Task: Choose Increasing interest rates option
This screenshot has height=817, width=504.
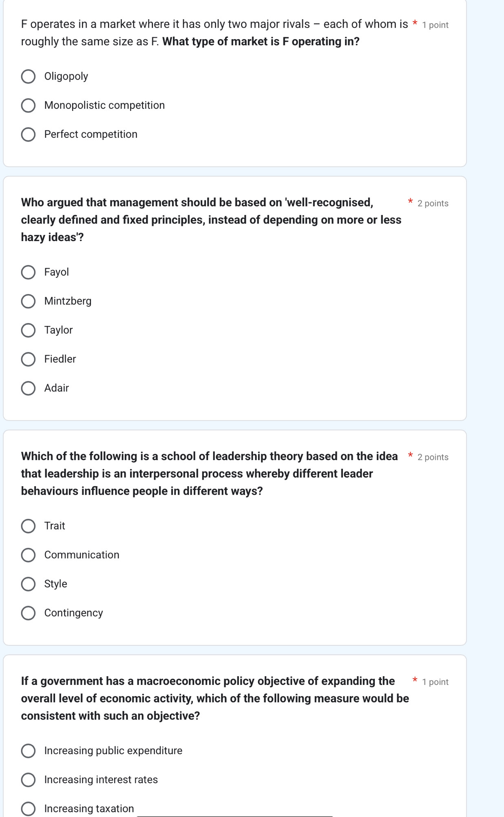Action: 28,780
